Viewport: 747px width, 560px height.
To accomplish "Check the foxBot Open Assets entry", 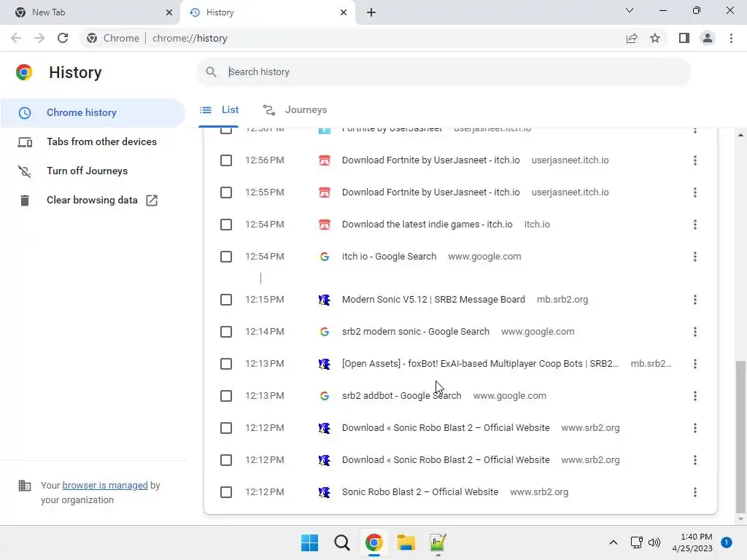I will coord(226,364).
